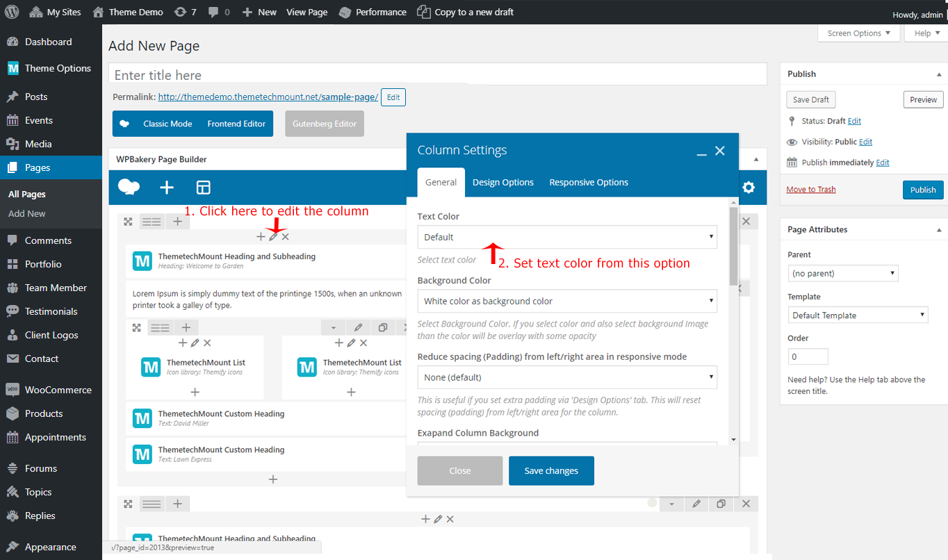Open the WPBakery Templates layout icon
The width and height of the screenshot is (948, 560).
pos(203,188)
